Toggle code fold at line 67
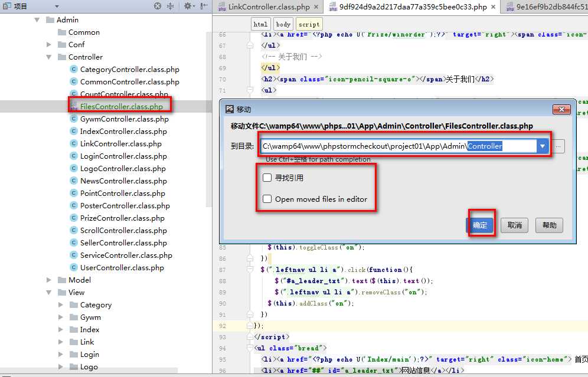Image resolution: width=588 pixels, height=377 pixels. (250, 45)
